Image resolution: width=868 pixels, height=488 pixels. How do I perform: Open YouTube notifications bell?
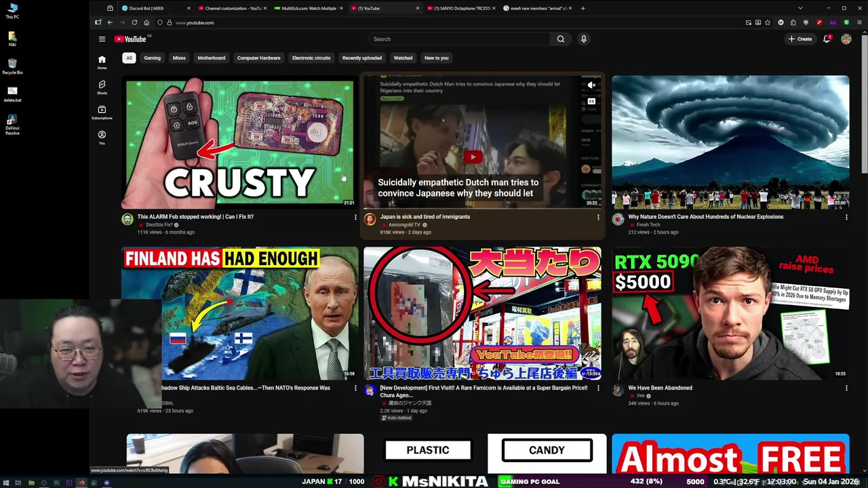827,39
